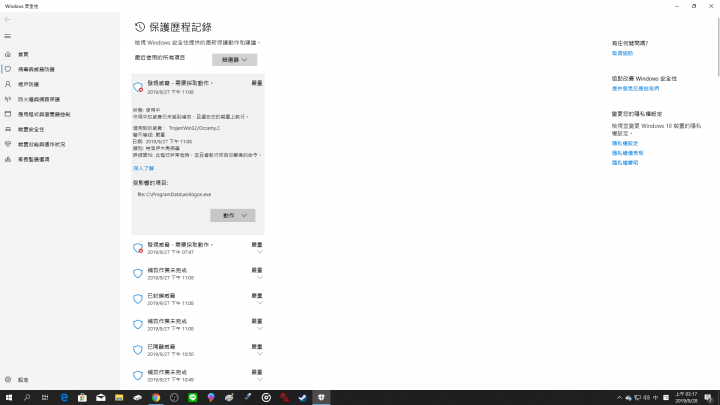Launch Microsoft Edge from taskbar
The width and height of the screenshot is (720, 405).
(64, 398)
